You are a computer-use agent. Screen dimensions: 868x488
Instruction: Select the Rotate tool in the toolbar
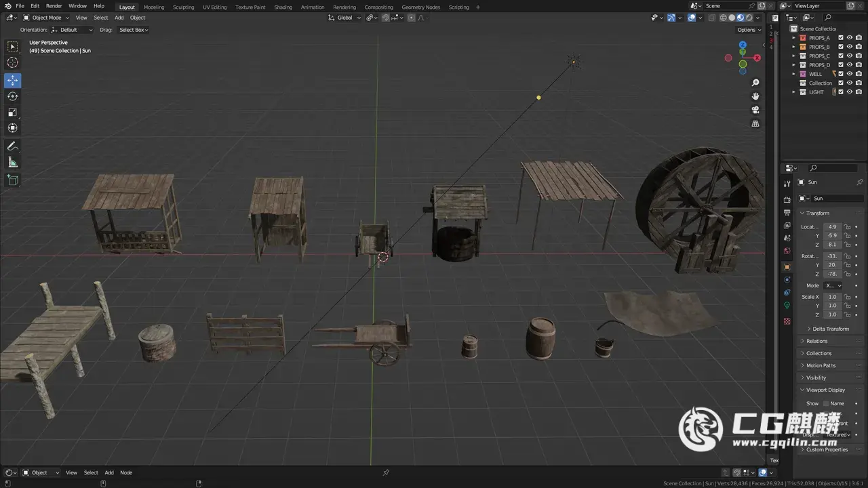[13, 96]
